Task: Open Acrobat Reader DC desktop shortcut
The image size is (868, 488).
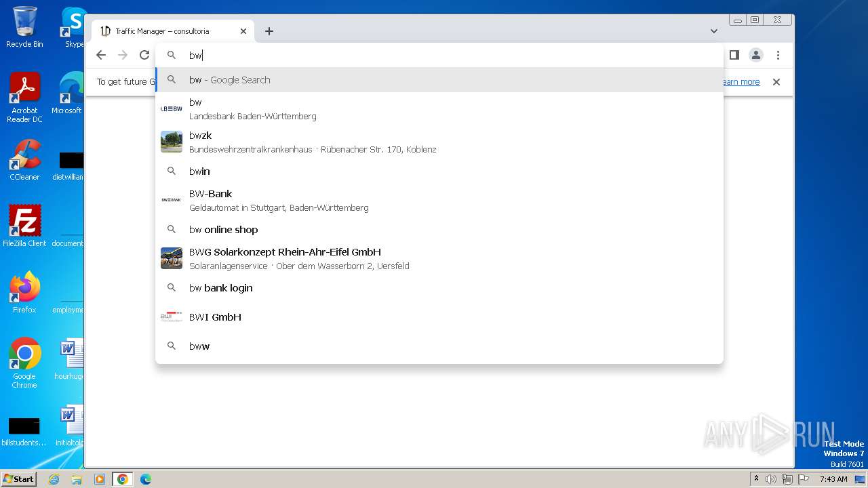Action: [x=24, y=98]
